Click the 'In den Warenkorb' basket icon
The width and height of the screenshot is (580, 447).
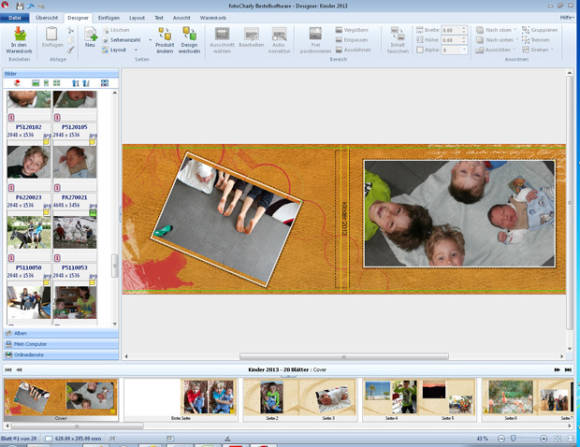(20, 34)
